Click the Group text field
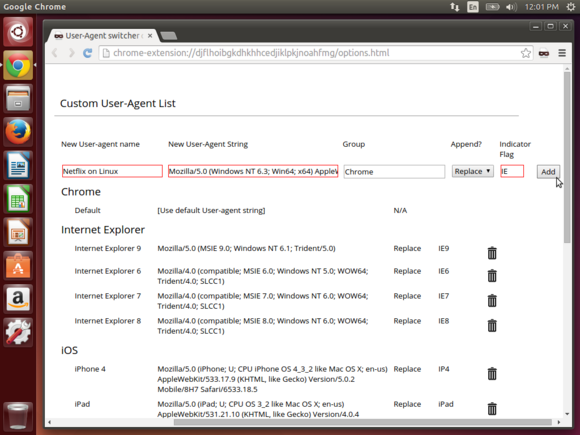 (x=394, y=172)
